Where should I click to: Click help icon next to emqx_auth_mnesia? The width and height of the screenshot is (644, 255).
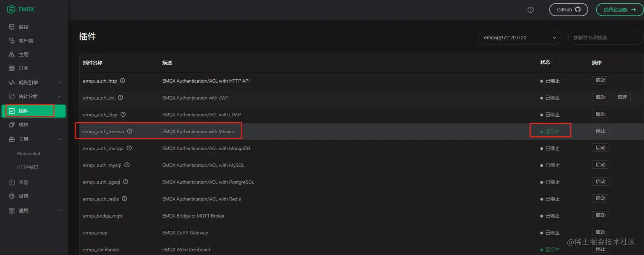[x=130, y=131]
